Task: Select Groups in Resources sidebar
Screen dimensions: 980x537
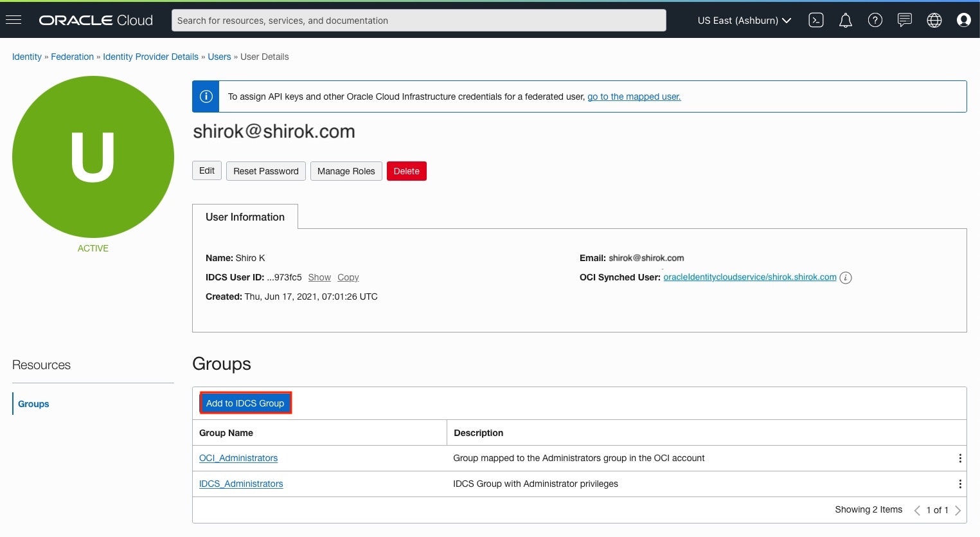Action: point(33,404)
